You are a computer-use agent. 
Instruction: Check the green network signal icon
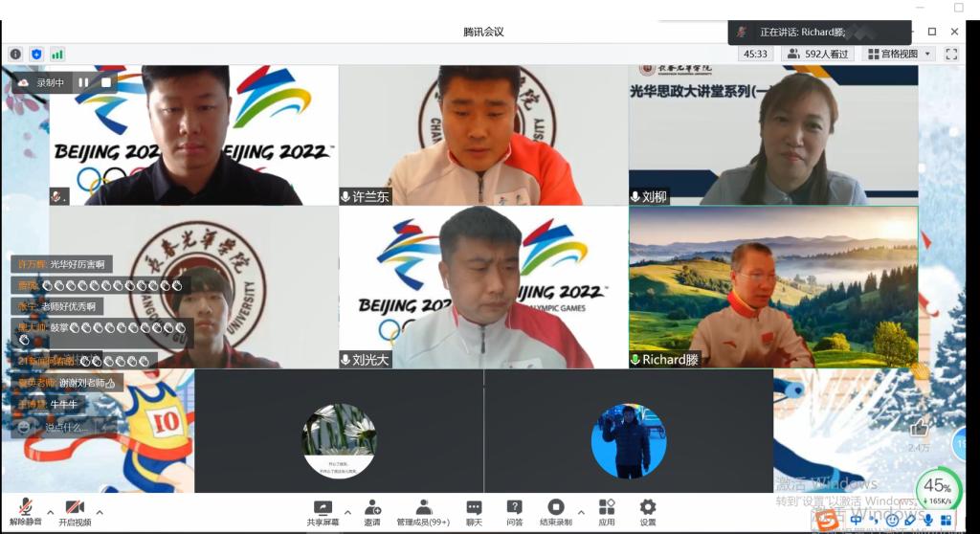click(56, 55)
